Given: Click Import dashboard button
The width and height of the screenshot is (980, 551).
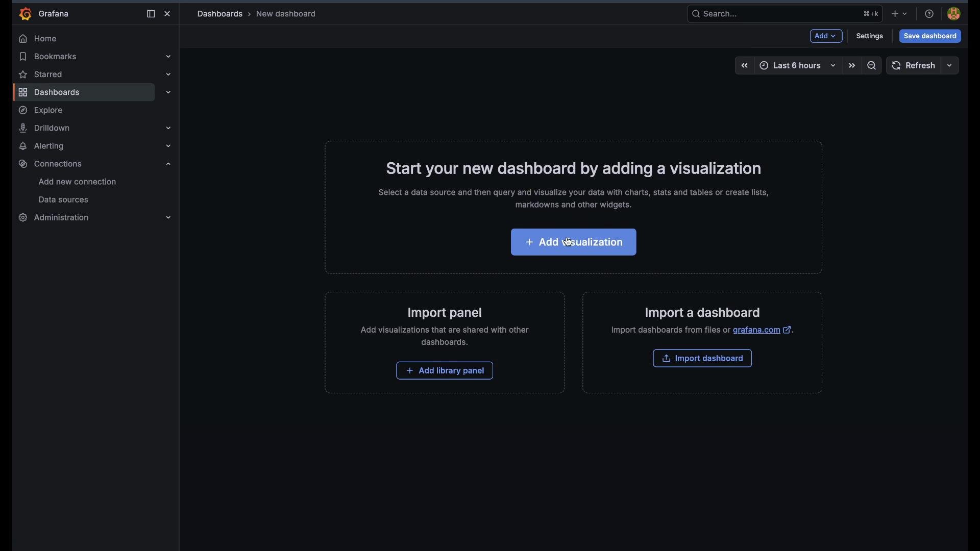Looking at the screenshot, I should tap(702, 359).
